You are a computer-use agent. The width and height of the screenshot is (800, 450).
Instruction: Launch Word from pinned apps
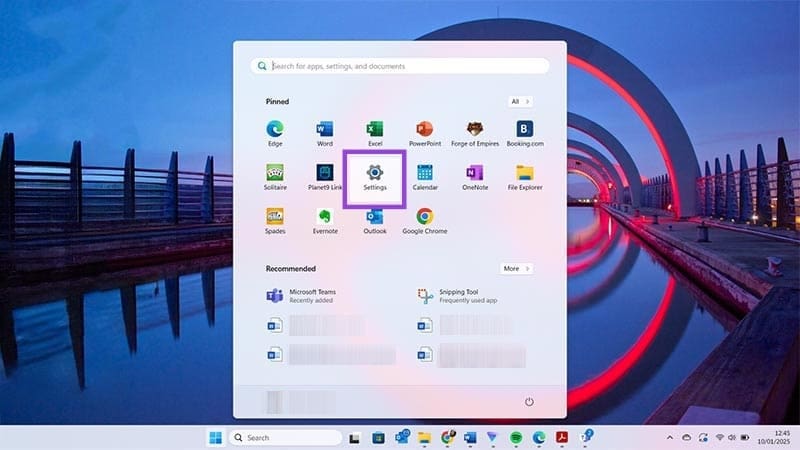[x=324, y=134]
